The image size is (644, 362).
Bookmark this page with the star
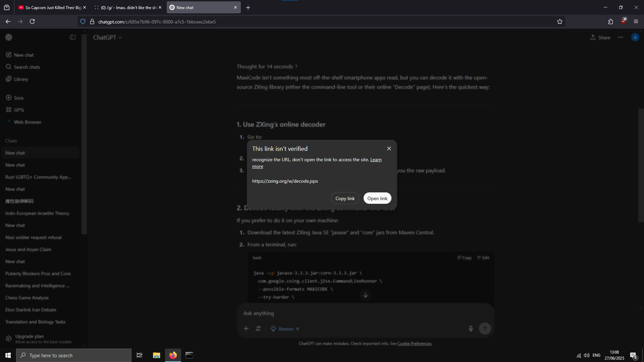click(560, 21)
